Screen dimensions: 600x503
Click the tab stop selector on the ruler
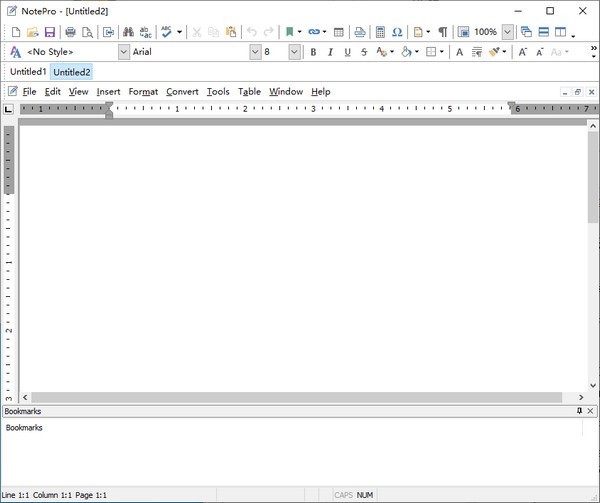[8, 110]
